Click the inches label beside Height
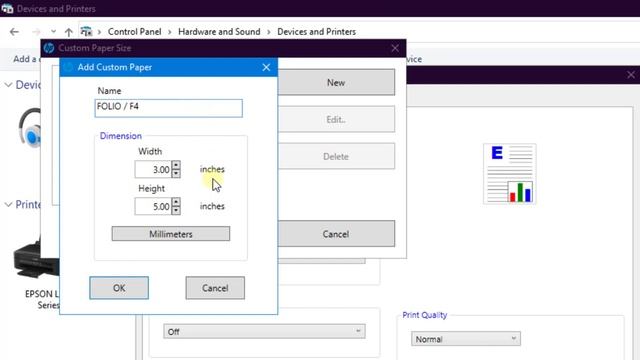The image size is (640, 360). (x=212, y=206)
